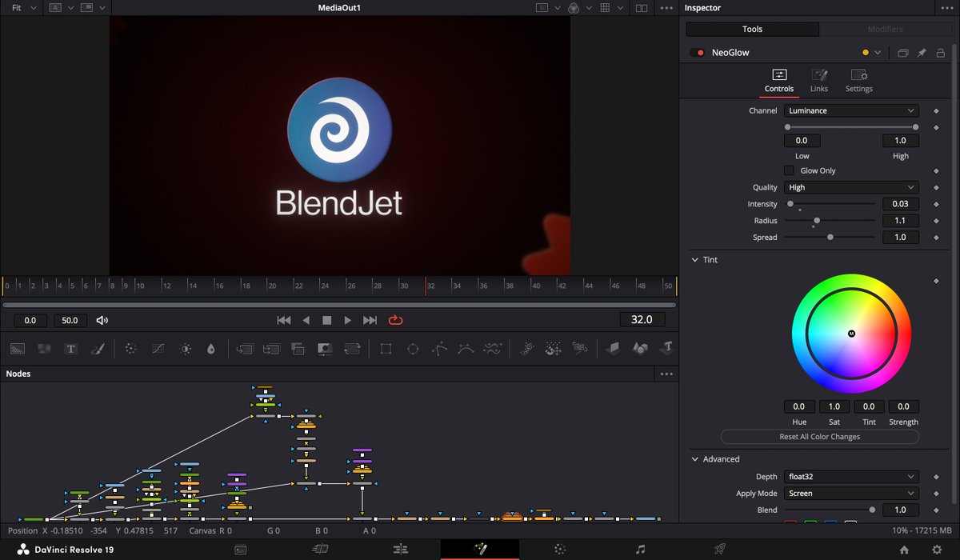Add a particle emitter tool

click(x=527, y=349)
